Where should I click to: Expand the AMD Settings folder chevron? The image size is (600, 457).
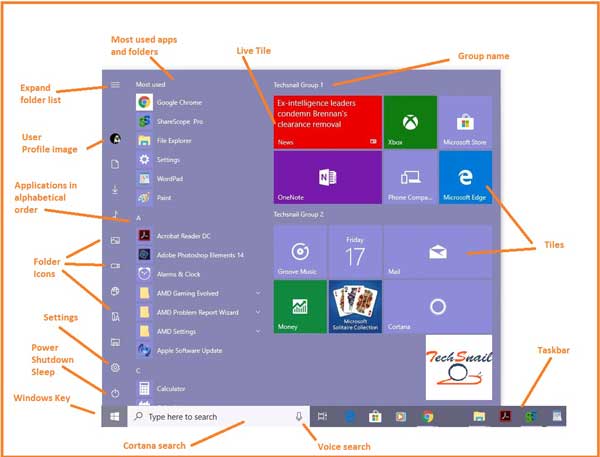(258, 331)
